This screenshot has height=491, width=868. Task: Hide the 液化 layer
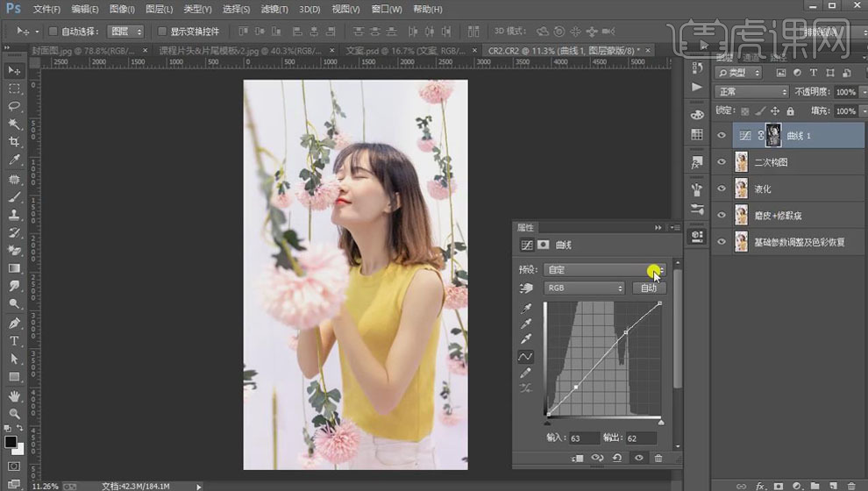click(x=722, y=189)
